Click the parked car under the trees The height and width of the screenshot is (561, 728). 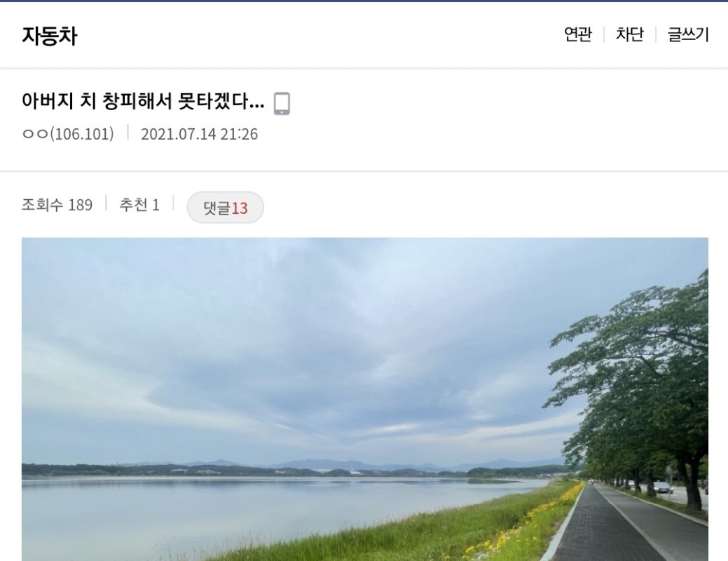coord(663,487)
